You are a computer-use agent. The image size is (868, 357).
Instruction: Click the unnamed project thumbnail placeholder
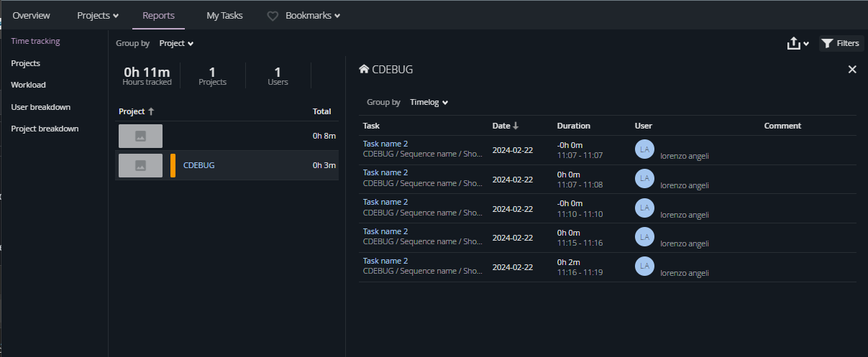140,136
